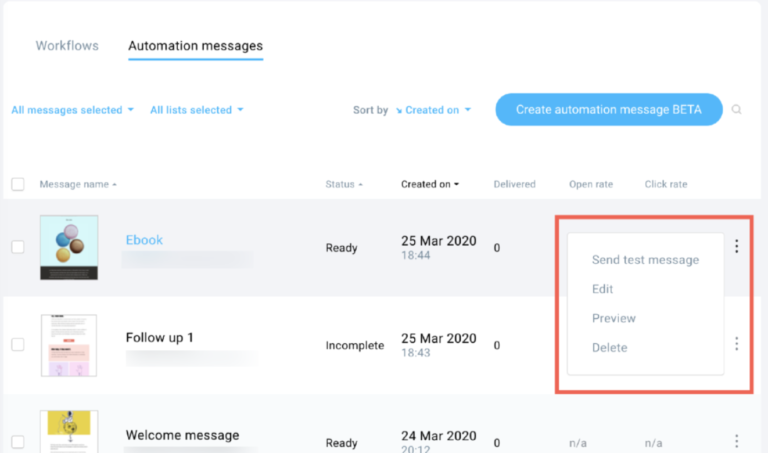Expand the All messages selected dropdown
This screenshot has width=768, height=453.
tap(72, 110)
